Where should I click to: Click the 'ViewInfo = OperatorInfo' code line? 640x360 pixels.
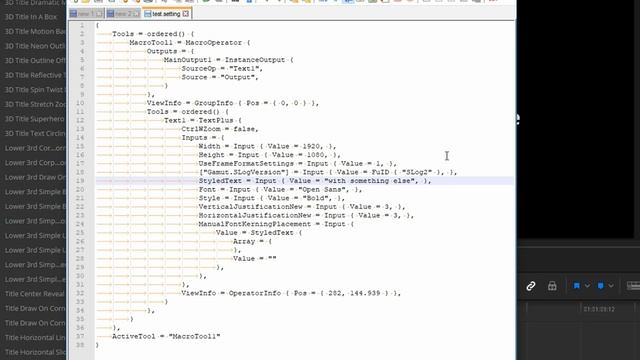(291, 293)
